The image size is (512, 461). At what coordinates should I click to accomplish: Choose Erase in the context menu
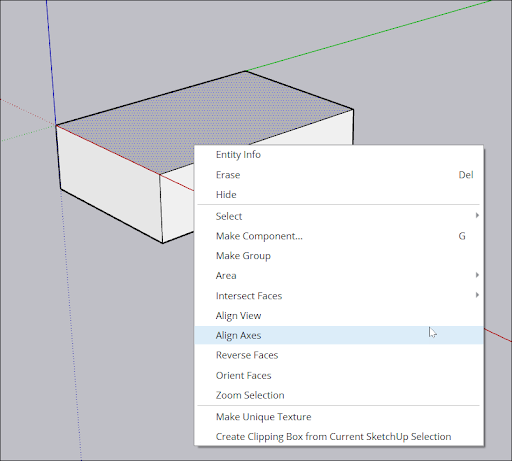(x=338, y=175)
